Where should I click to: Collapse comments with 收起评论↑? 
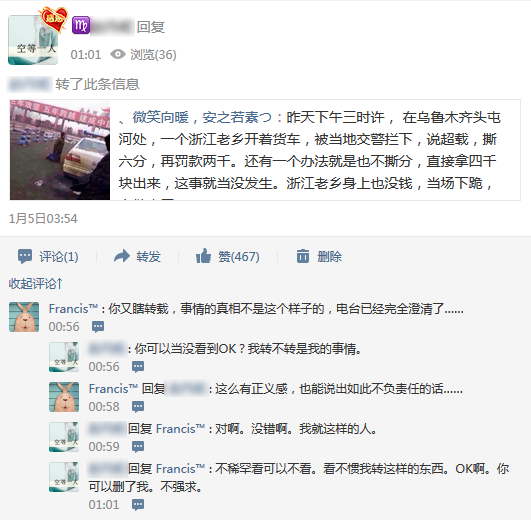pos(36,283)
